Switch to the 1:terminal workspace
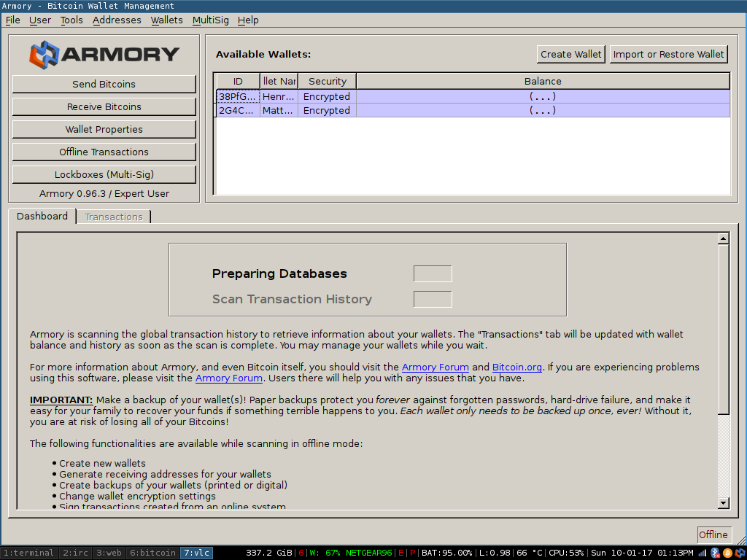 28,553
